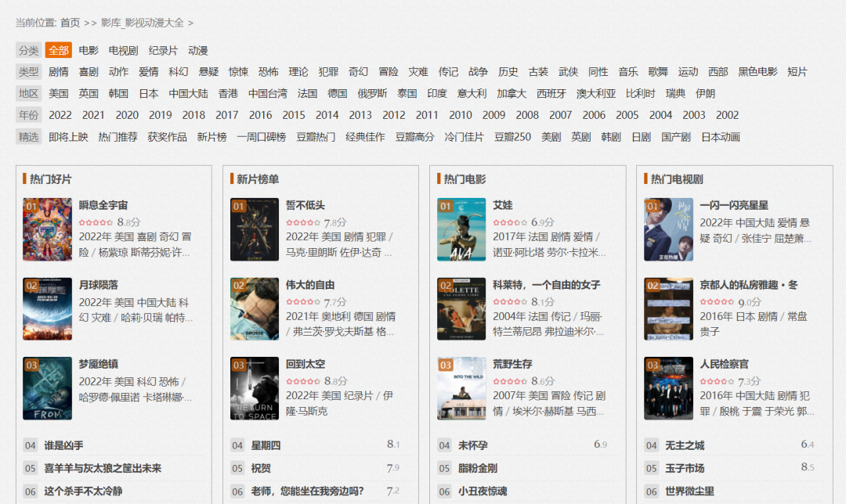Select the 回到太空 poster thumbnail

click(x=255, y=388)
